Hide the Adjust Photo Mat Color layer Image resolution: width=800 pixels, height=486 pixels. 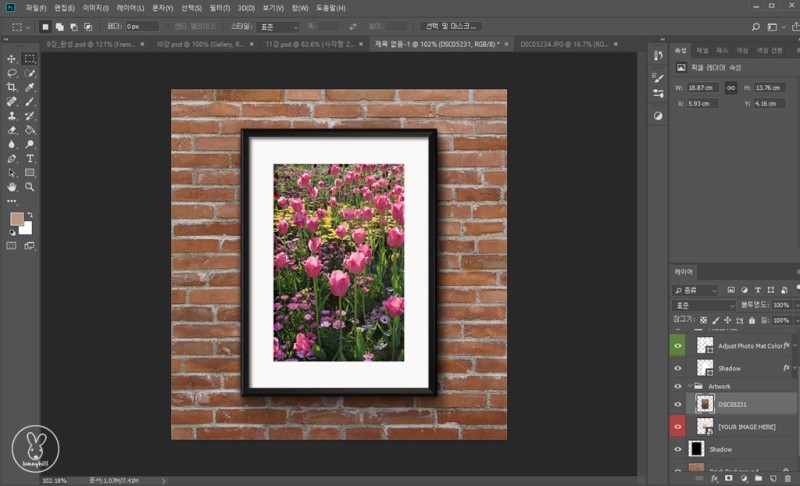(678, 345)
